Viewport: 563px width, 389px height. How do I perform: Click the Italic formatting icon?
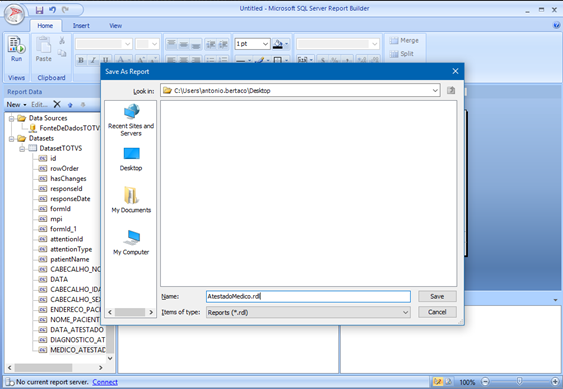93,60
